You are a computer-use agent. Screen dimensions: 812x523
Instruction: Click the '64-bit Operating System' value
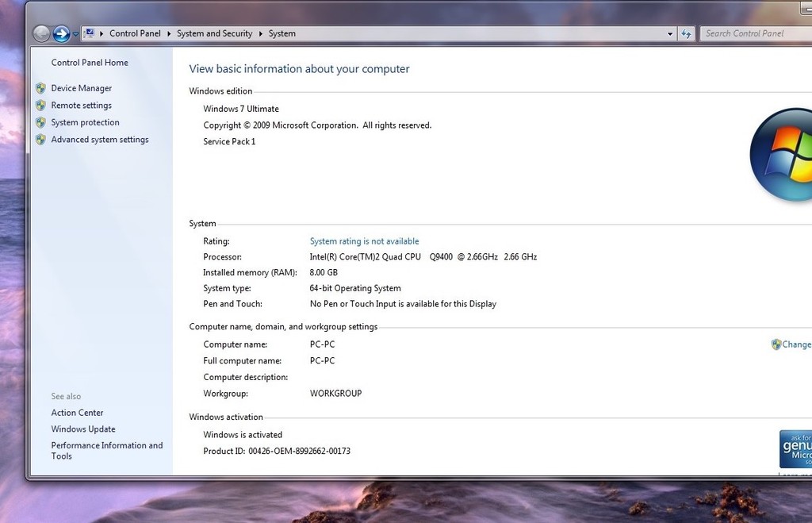[355, 288]
